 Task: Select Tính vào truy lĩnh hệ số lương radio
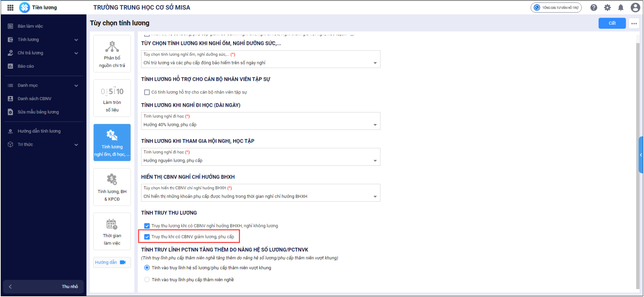tap(147, 268)
